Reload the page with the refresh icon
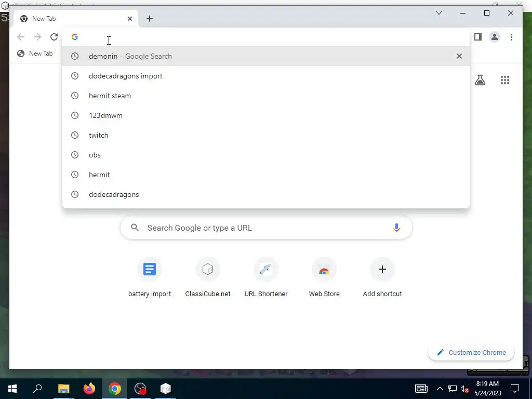 click(54, 37)
